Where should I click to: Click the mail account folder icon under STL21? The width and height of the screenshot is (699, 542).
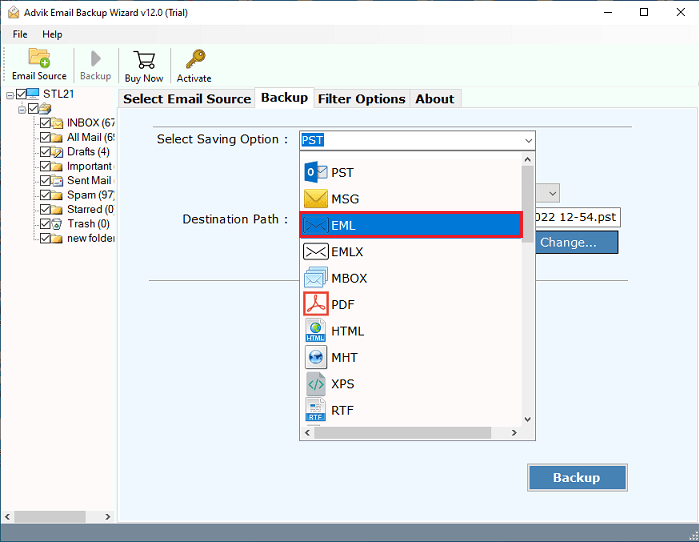tap(45, 108)
